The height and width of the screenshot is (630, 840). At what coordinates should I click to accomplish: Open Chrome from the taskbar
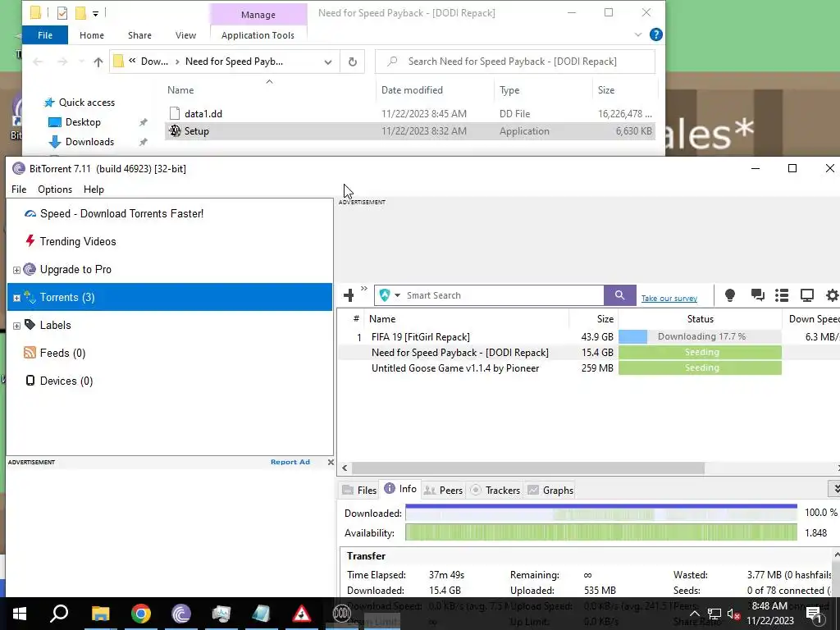point(141,614)
